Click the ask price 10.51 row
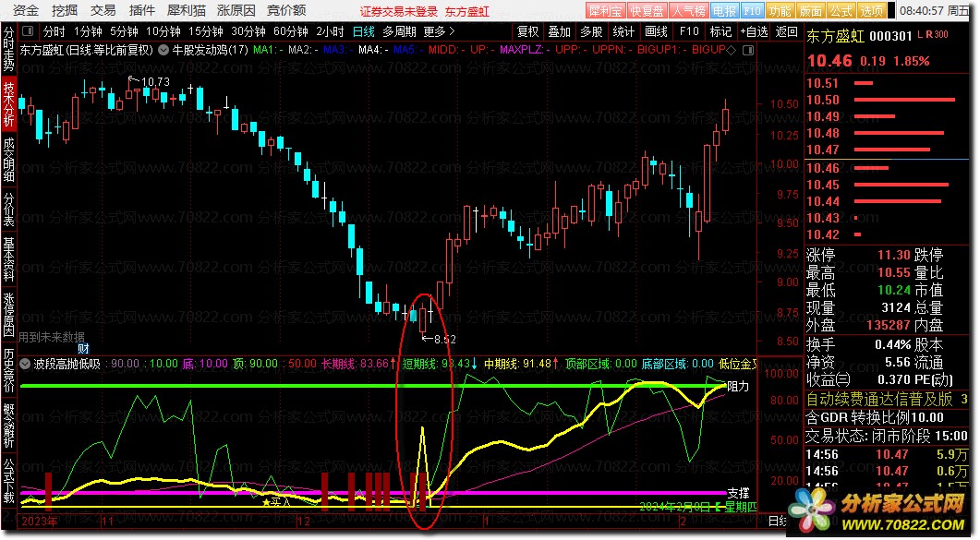980x540 pixels. click(x=886, y=83)
